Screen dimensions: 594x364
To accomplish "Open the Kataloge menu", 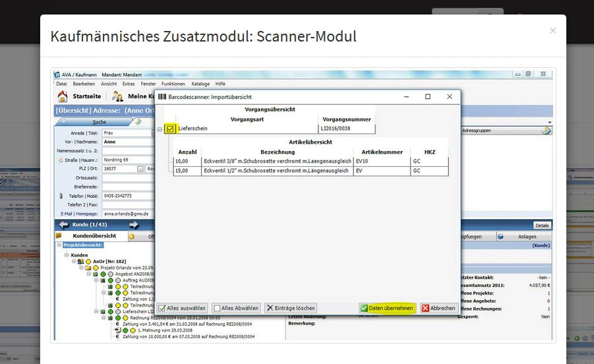I will coord(200,84).
